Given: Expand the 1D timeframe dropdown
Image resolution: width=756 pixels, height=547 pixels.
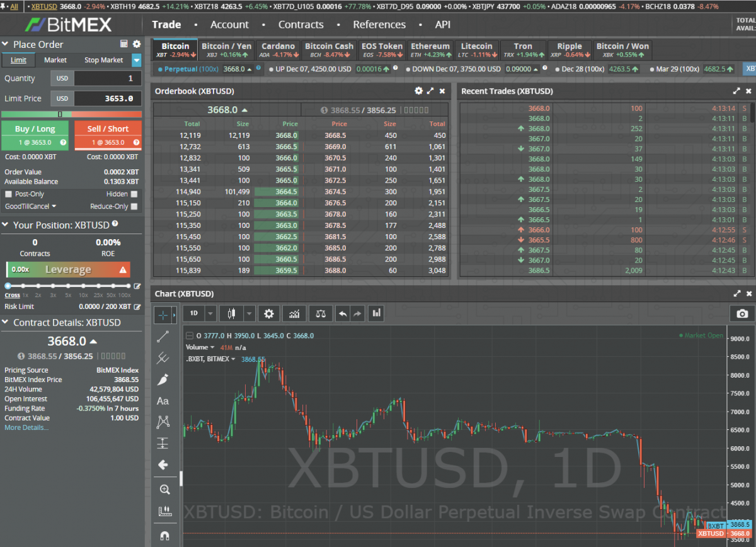Looking at the screenshot, I should 210,313.
